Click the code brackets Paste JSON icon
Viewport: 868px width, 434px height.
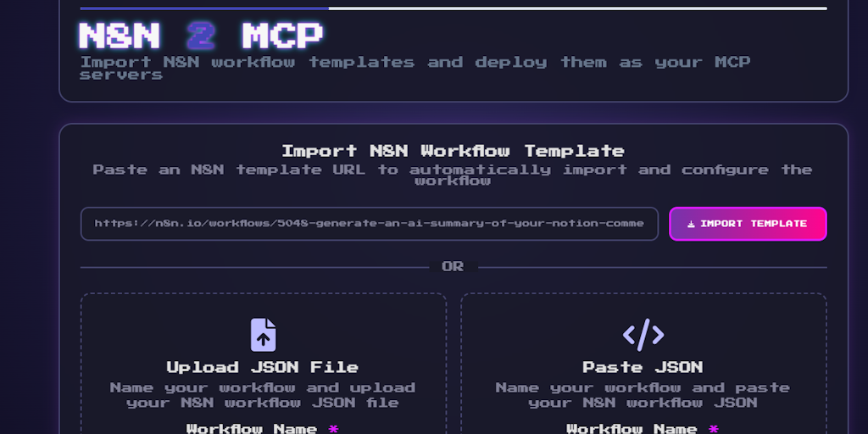click(x=643, y=334)
